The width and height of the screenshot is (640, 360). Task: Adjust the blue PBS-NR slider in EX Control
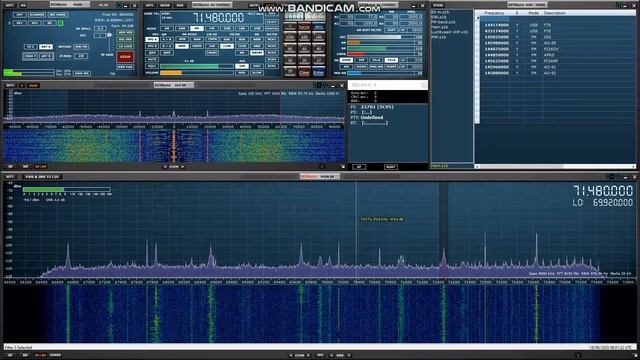pos(381,73)
